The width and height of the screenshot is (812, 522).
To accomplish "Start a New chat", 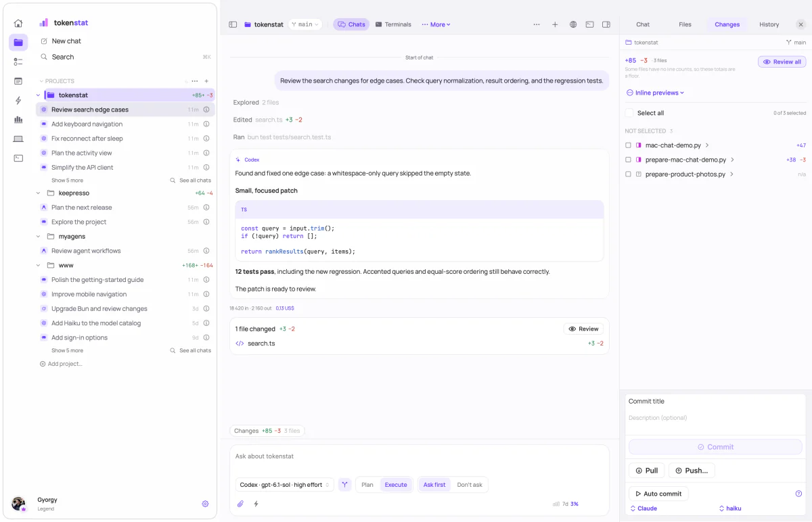I will pyautogui.click(x=66, y=41).
